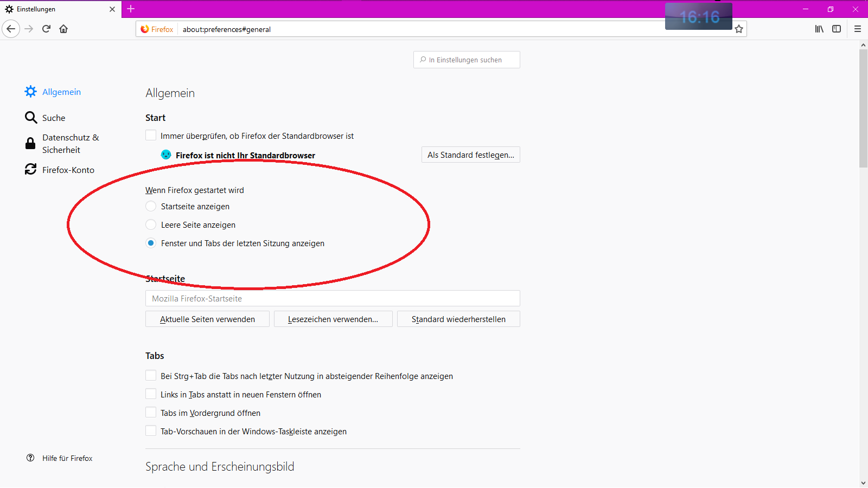The width and height of the screenshot is (868, 488).
Task: Click the vertical scrollbar thumb
Action: coord(863,108)
